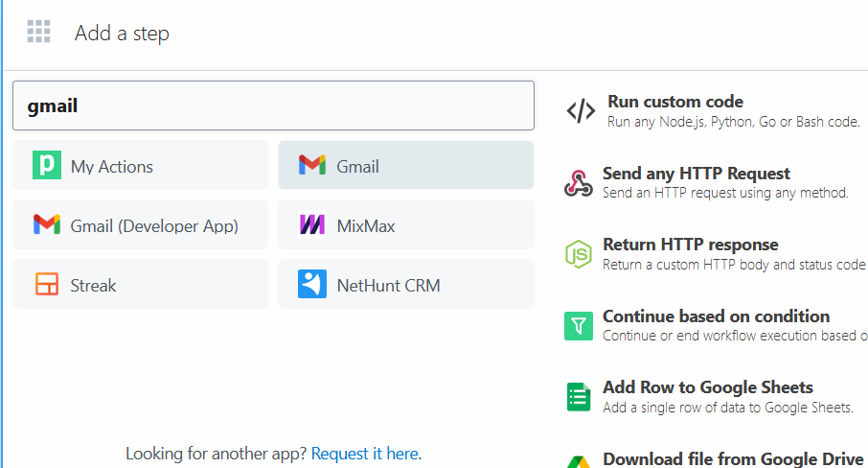
Task: Click the Gmail envelope icon
Action: click(311, 166)
